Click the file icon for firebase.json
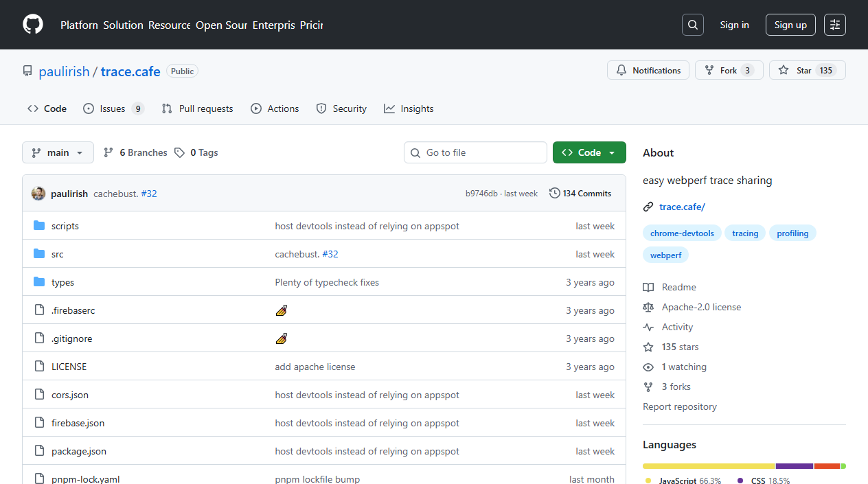This screenshot has height=484, width=868. coord(39,423)
